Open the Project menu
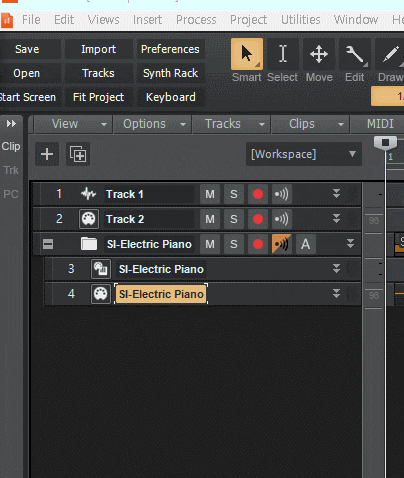The height and width of the screenshot is (478, 404). click(248, 20)
